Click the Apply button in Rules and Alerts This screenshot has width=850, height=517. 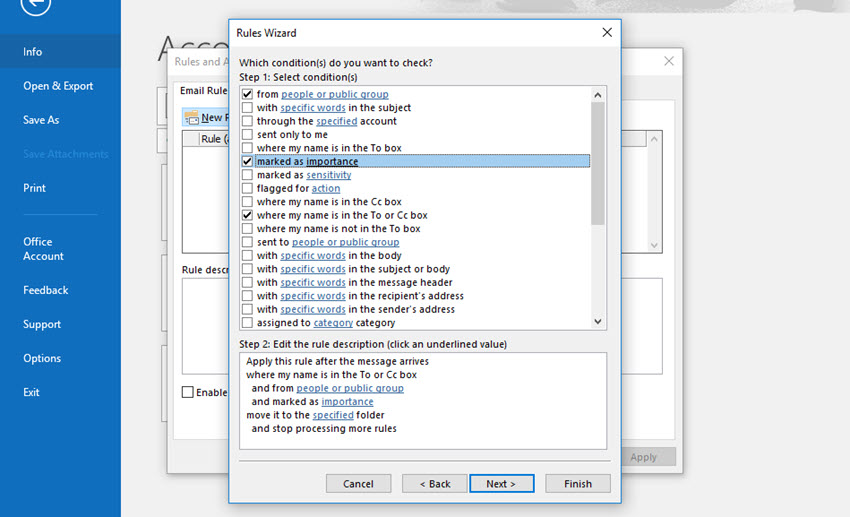coord(644,457)
